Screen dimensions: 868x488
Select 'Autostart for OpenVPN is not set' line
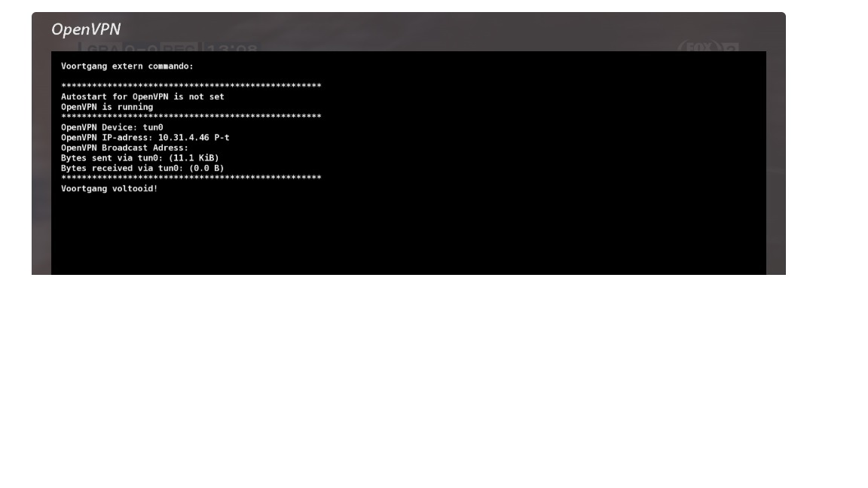pos(143,97)
